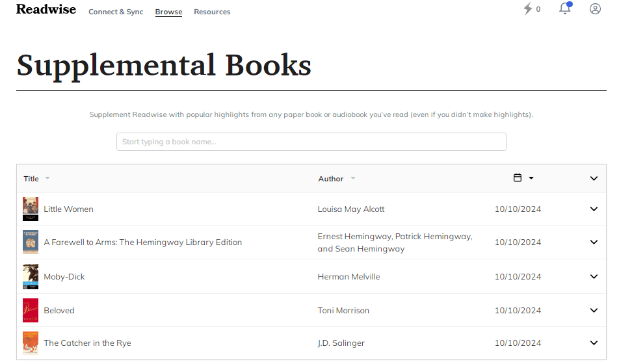Open the Readwise home logo

(x=46, y=9)
